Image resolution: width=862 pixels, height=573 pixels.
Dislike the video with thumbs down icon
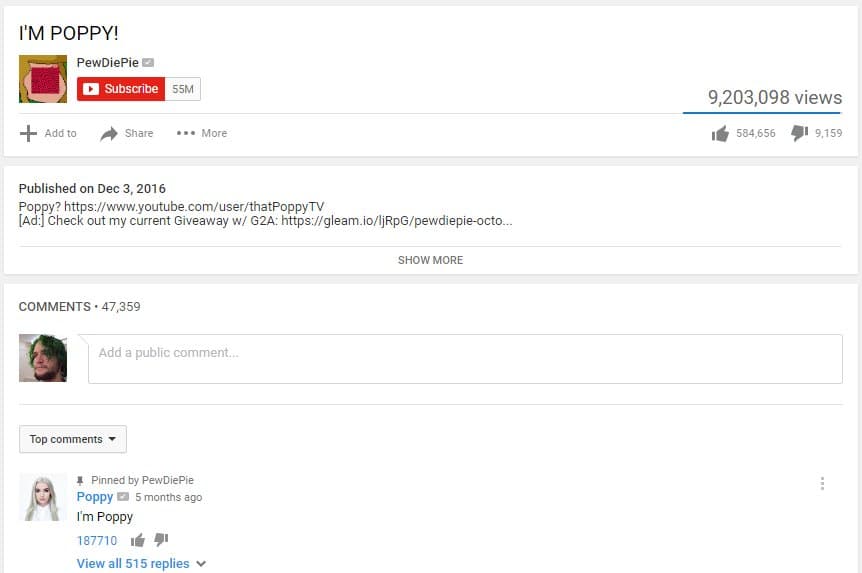(x=799, y=133)
